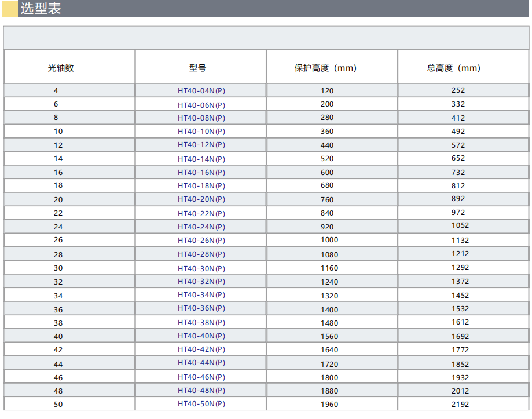Select model HT40-22N(P) in the table
Image resolution: width=532 pixels, height=419 pixels.
(x=201, y=213)
